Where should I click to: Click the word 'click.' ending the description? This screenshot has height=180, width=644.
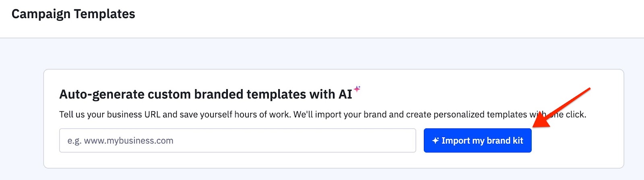point(576,115)
